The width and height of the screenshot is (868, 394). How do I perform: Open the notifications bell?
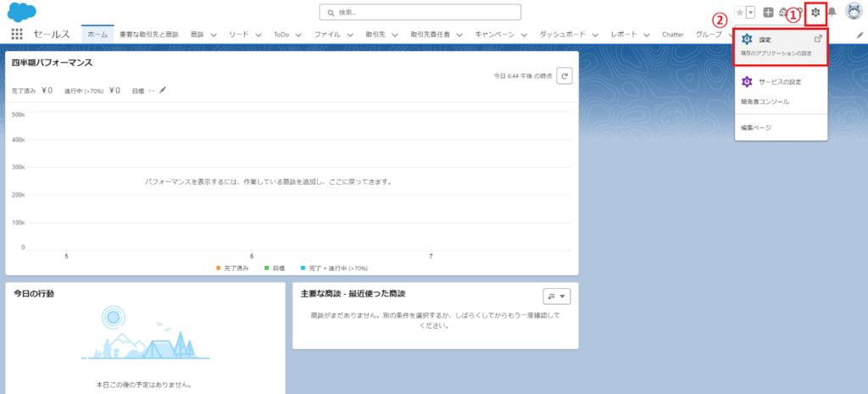coord(832,13)
